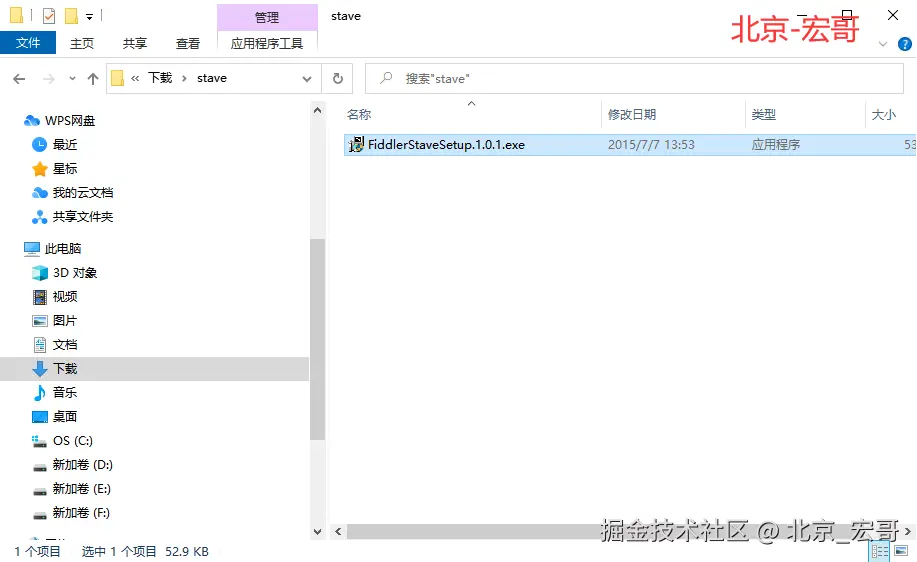The image size is (917, 562).
Task: Go forward with the forward arrow
Action: coord(49,78)
